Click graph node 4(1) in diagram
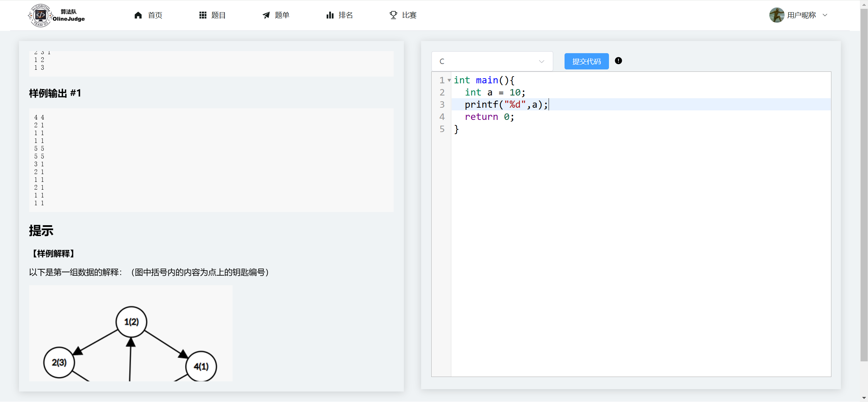The width and height of the screenshot is (868, 402). 201,366
